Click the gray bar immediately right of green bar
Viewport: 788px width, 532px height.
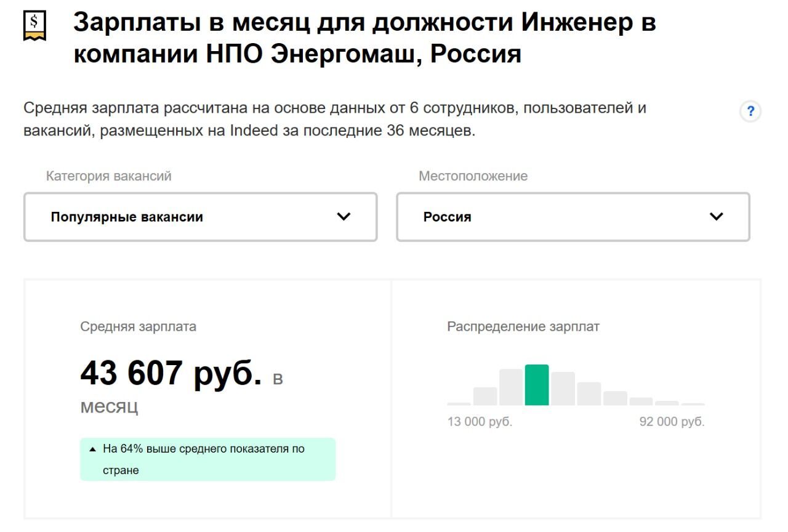coord(563,389)
